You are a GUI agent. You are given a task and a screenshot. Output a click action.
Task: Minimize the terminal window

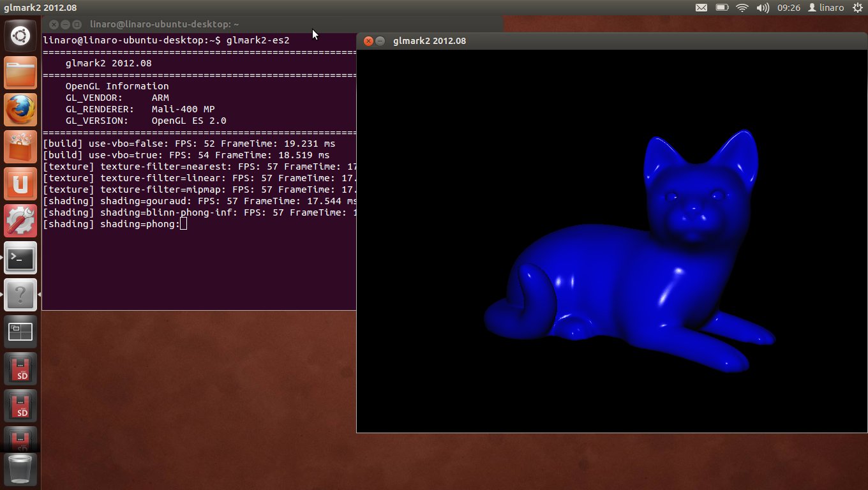pyautogui.click(x=66, y=24)
